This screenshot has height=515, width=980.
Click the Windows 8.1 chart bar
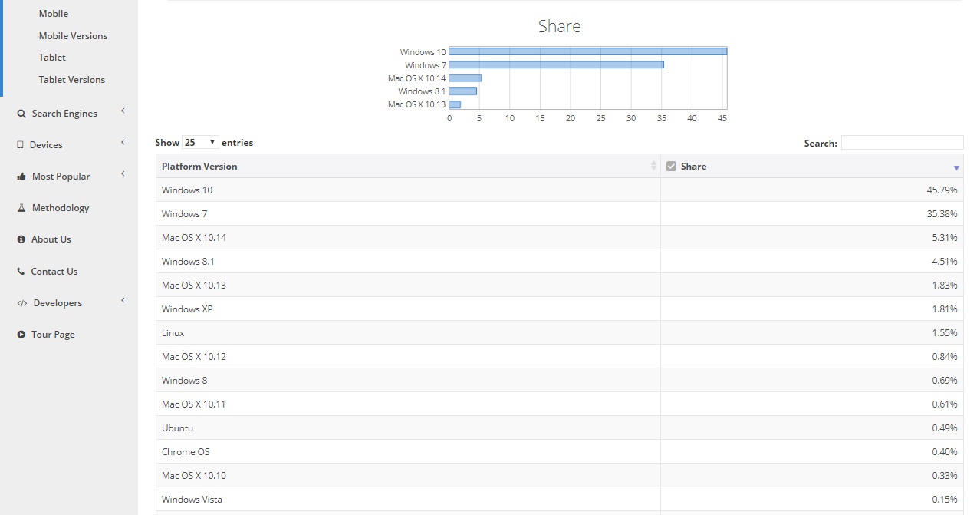click(x=463, y=91)
